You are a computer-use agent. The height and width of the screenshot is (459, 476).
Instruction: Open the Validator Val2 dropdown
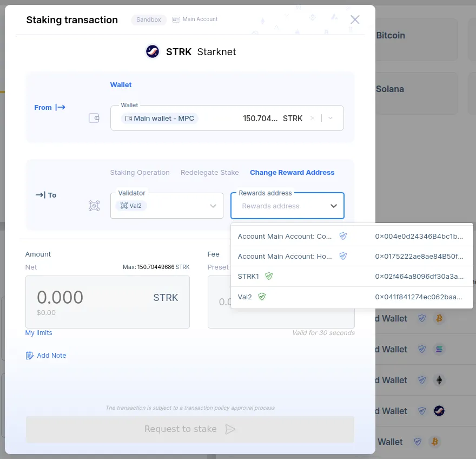click(x=167, y=206)
